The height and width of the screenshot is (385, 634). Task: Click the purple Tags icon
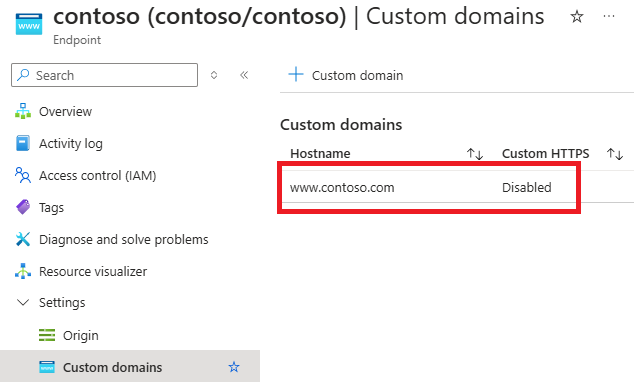tap(23, 207)
